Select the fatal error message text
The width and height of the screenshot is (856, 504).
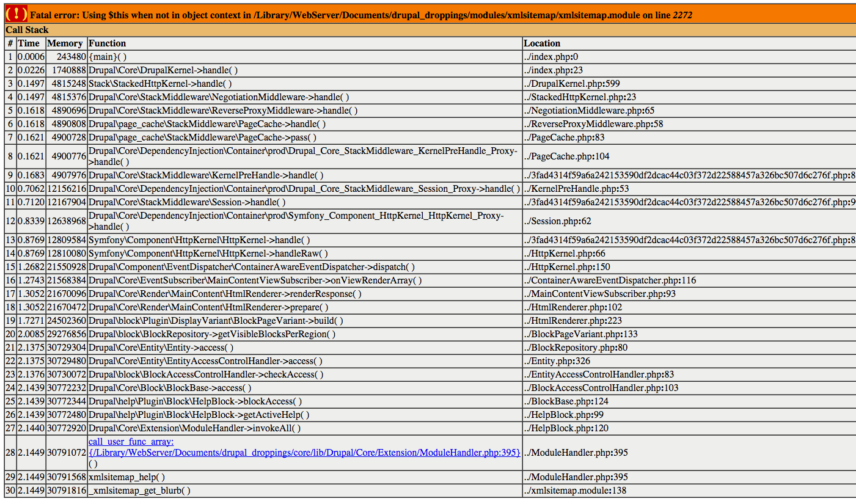361,15
